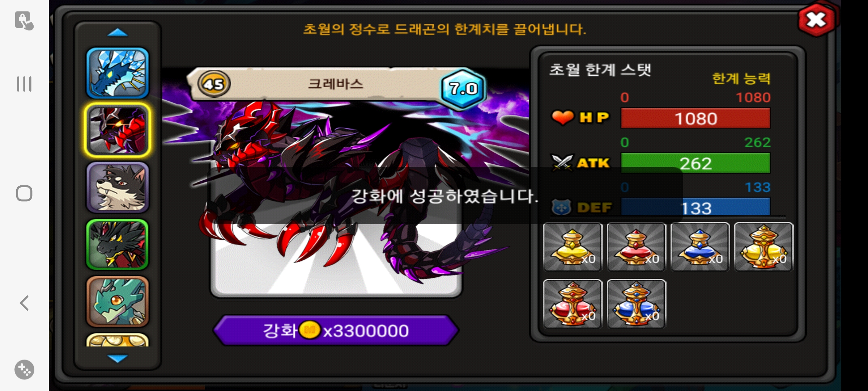Tap the 7.0 hexagon grade badge
Image resolution: width=868 pixels, height=391 pixels.
click(463, 88)
